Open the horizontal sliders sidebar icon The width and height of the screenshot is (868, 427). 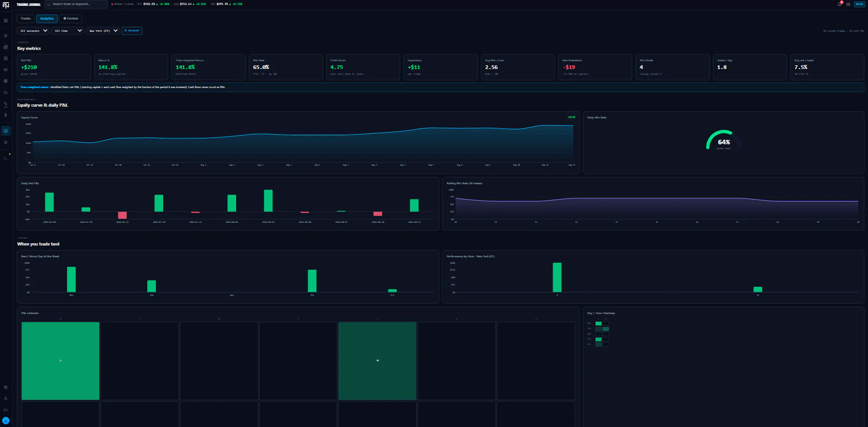pos(5,70)
